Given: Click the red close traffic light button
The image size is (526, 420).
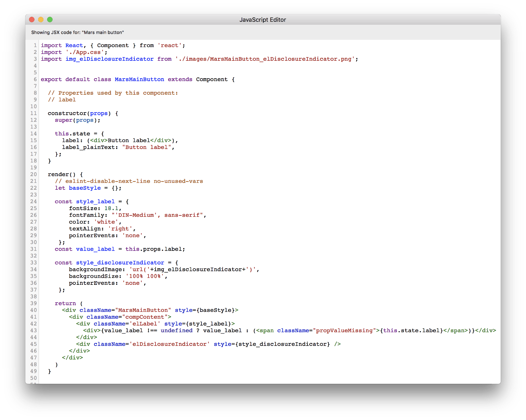Looking at the screenshot, I should coord(31,20).
